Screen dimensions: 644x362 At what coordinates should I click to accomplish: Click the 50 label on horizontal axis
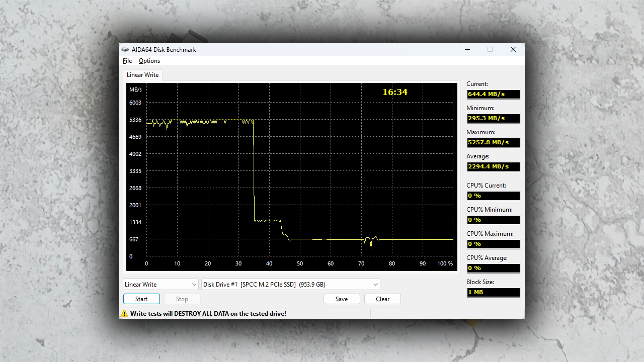300,263
